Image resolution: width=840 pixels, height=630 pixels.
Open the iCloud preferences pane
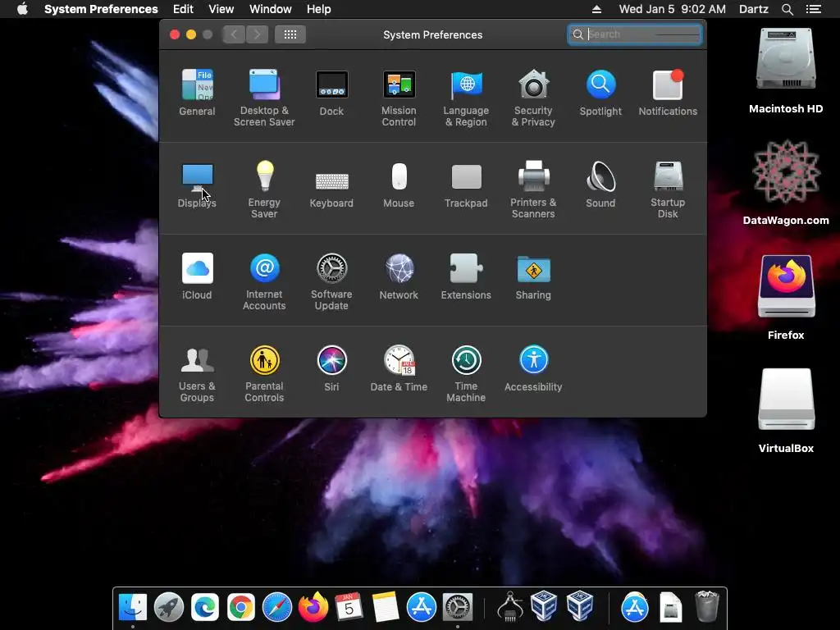click(197, 276)
